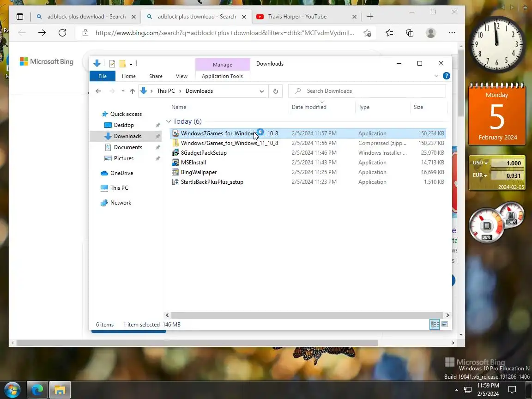Select This PC in navigation pane
Viewport: 532px width, 399px height.
click(119, 188)
